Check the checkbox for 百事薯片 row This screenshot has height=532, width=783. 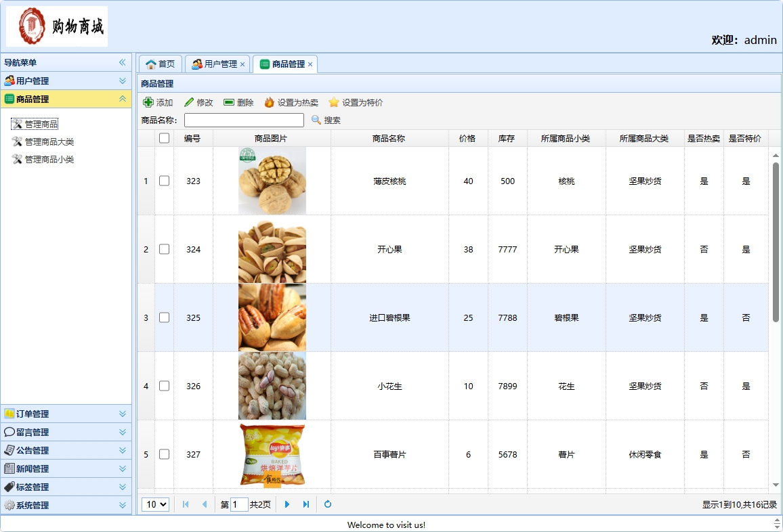pyautogui.click(x=165, y=455)
